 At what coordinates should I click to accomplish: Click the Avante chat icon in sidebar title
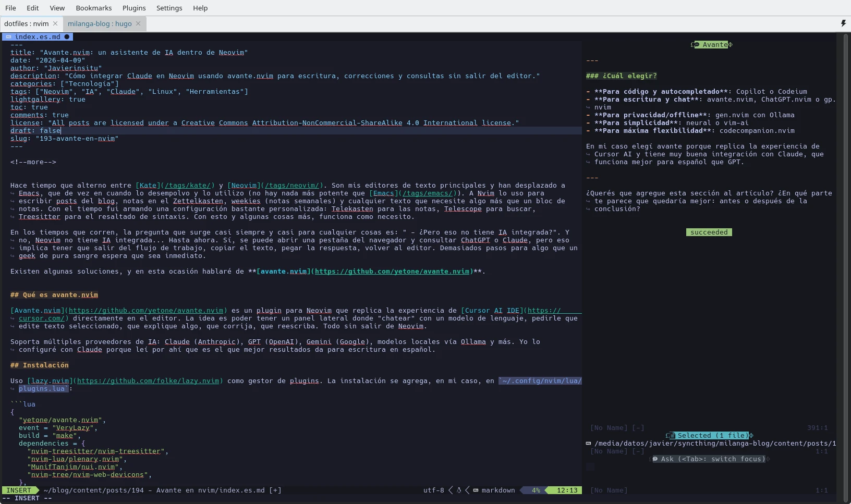pyautogui.click(x=695, y=45)
